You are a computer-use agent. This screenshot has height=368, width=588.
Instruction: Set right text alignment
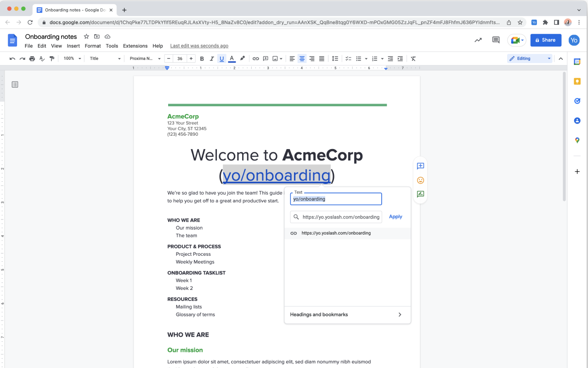(x=312, y=58)
